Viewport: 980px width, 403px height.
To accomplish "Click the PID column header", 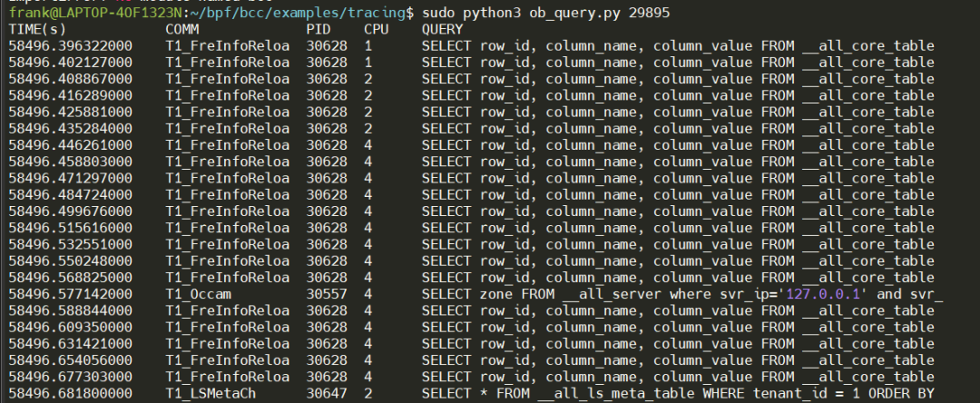I will click(x=318, y=29).
